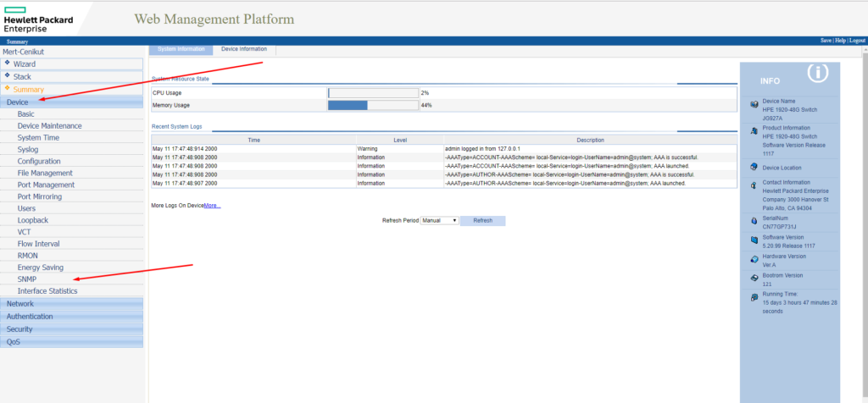The width and height of the screenshot is (868, 403).
Task: Open VCT page
Action: [x=24, y=232]
